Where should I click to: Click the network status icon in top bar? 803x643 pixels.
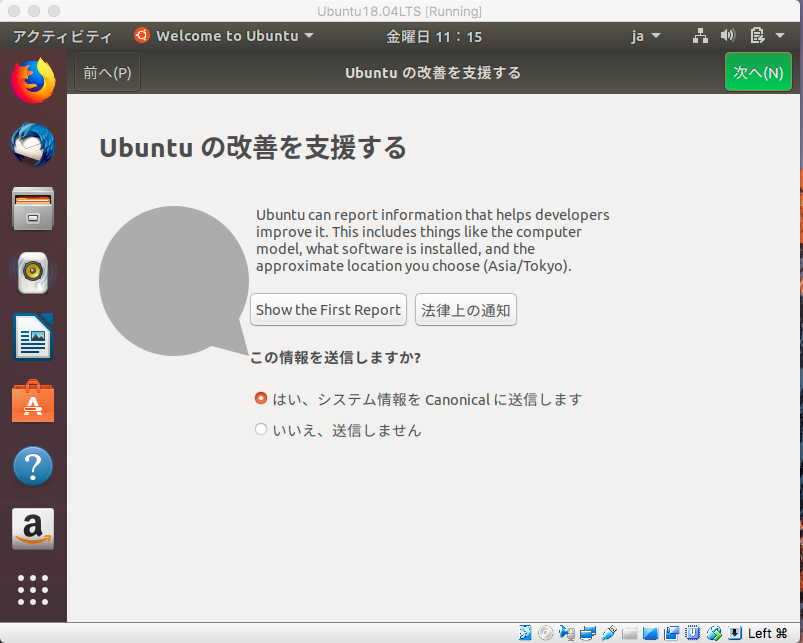point(700,36)
